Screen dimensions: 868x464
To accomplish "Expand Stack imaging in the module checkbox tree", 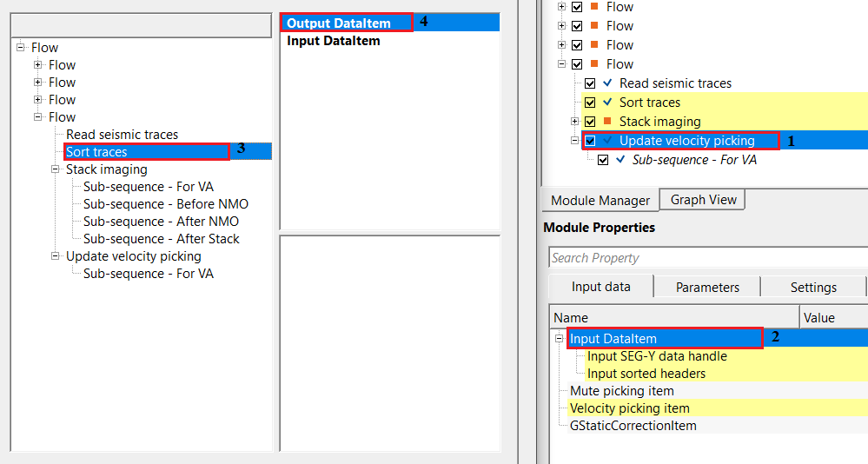I will tap(574, 122).
